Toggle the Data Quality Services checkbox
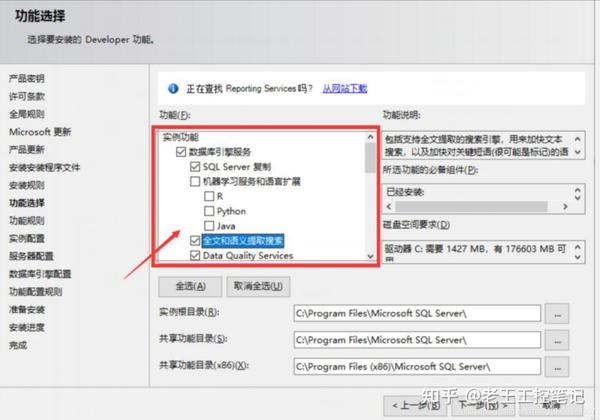Screen dimensions: 600x420 coord(195,256)
